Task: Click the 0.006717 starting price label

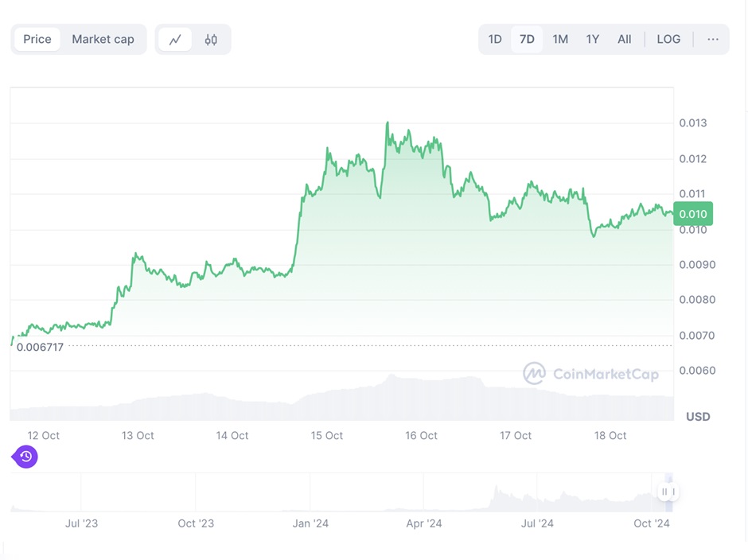Action: tap(40, 347)
